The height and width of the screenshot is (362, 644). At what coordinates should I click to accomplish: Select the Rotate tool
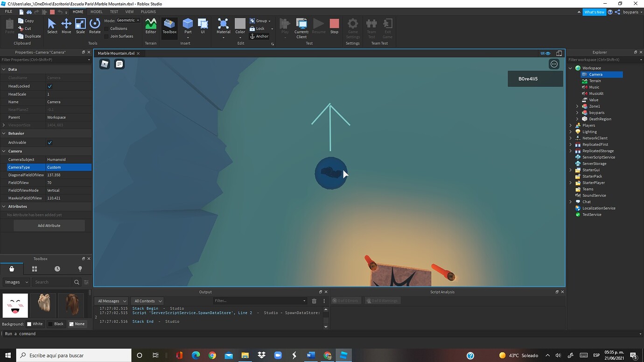[x=94, y=27]
